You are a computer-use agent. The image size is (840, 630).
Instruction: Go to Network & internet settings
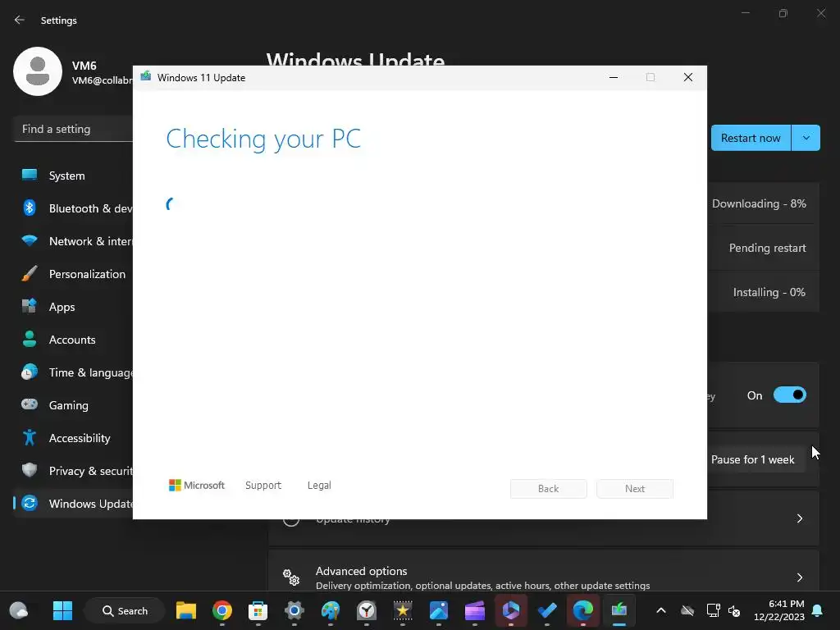click(73, 241)
